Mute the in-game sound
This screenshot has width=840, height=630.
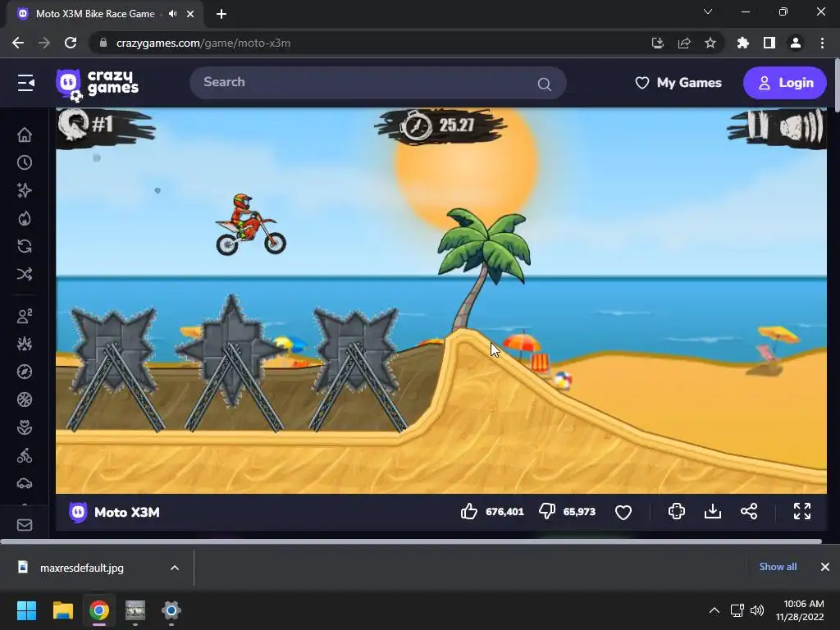801,127
